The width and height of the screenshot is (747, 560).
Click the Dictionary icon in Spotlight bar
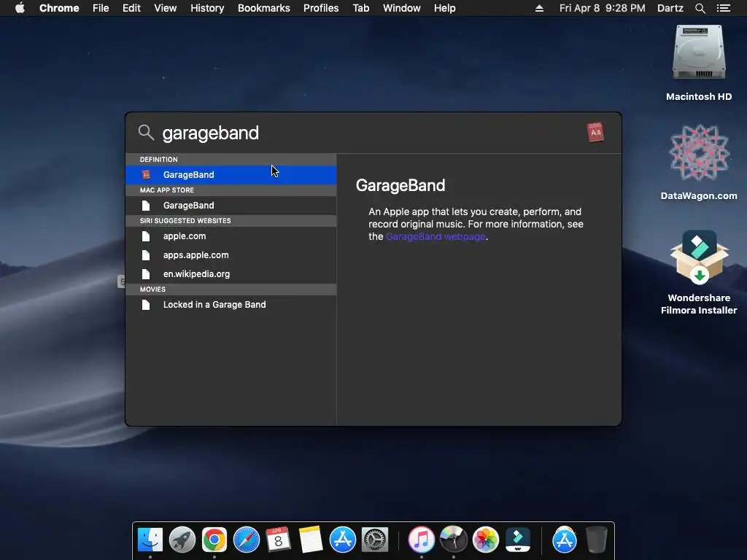pyautogui.click(x=595, y=133)
